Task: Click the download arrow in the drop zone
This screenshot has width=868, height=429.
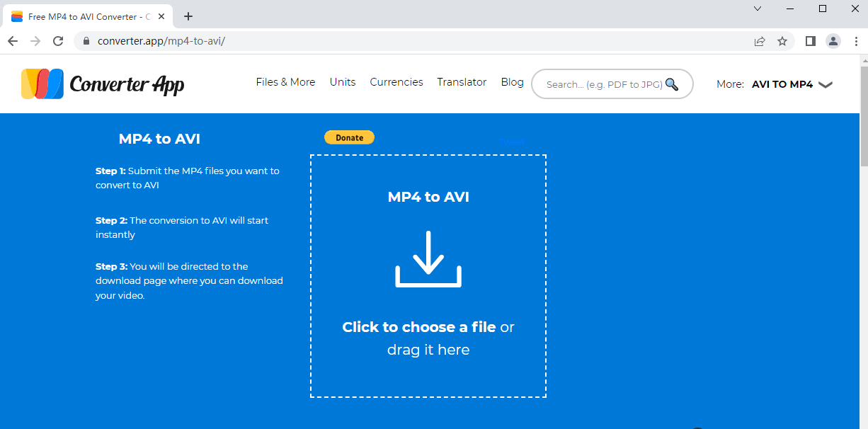Action: pyautogui.click(x=428, y=258)
